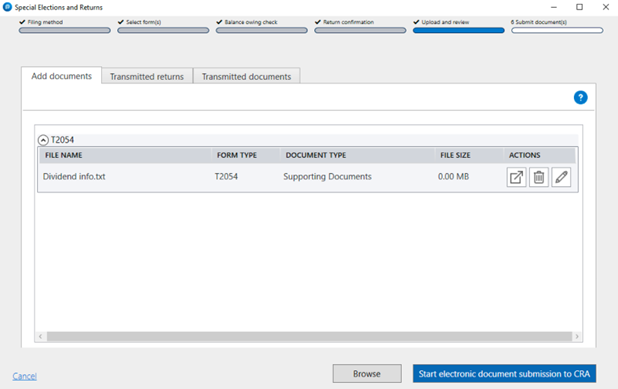Switch to the Add documents tab
Image resolution: width=618 pixels, height=389 pixels.
point(61,76)
